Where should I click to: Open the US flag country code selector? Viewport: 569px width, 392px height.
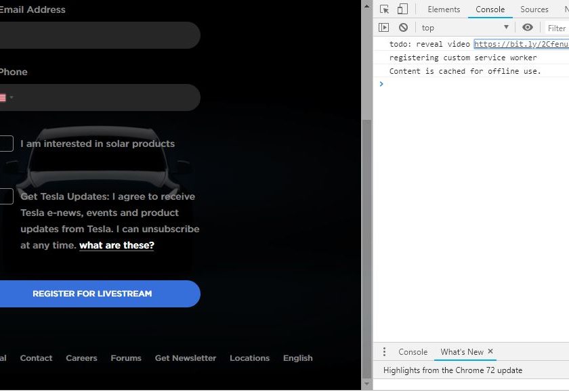click(x=6, y=97)
